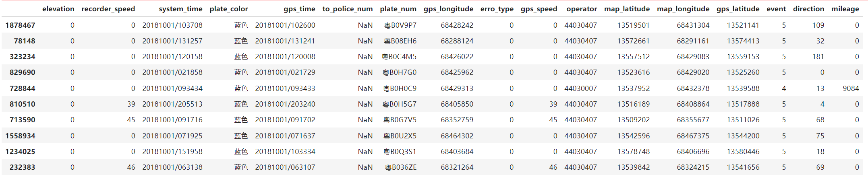The height and width of the screenshot is (179, 868).
Task: Click plate number 粤B0V9P7
Action: (x=400, y=25)
